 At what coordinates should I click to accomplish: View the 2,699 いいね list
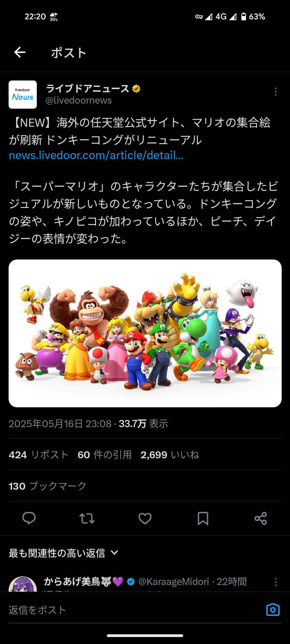pyautogui.click(x=170, y=455)
